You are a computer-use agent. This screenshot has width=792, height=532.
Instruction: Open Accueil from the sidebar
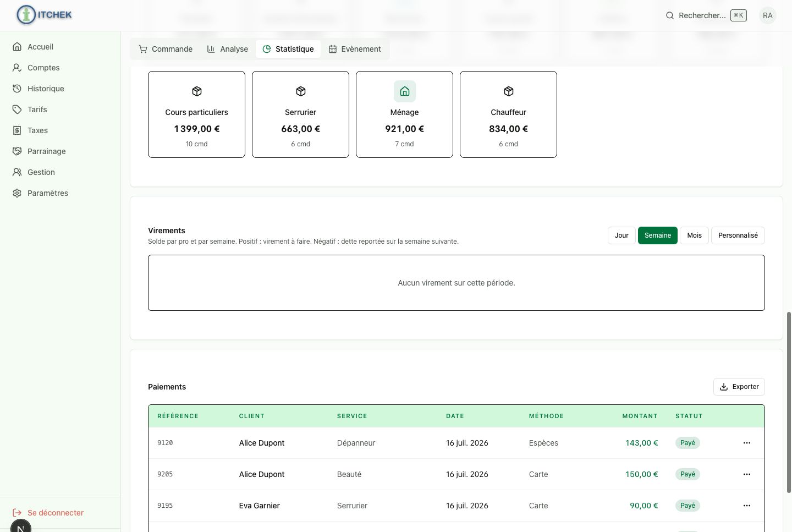[x=61, y=47]
